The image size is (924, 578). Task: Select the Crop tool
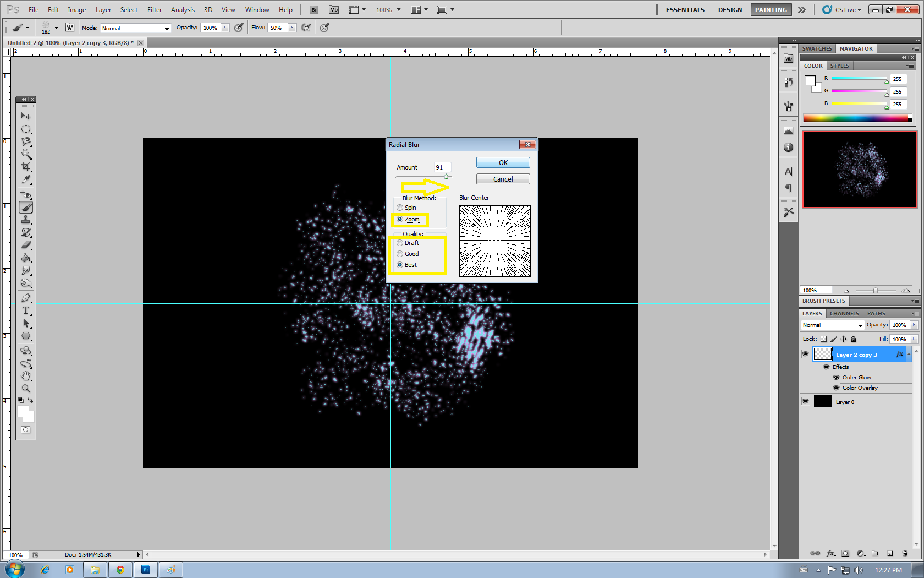pyautogui.click(x=26, y=167)
